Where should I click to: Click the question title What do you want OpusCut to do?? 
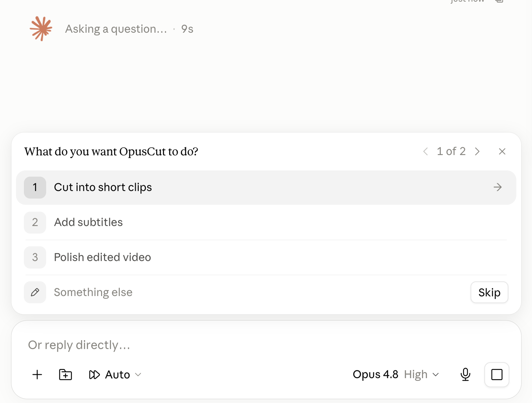pos(111,151)
